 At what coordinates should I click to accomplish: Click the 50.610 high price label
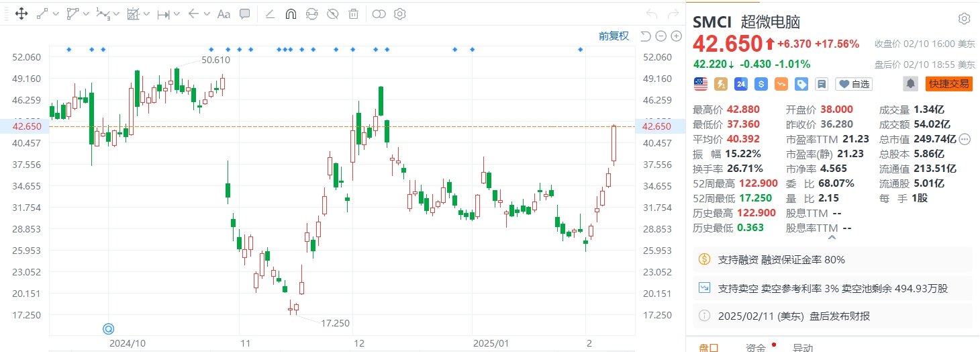coord(216,60)
